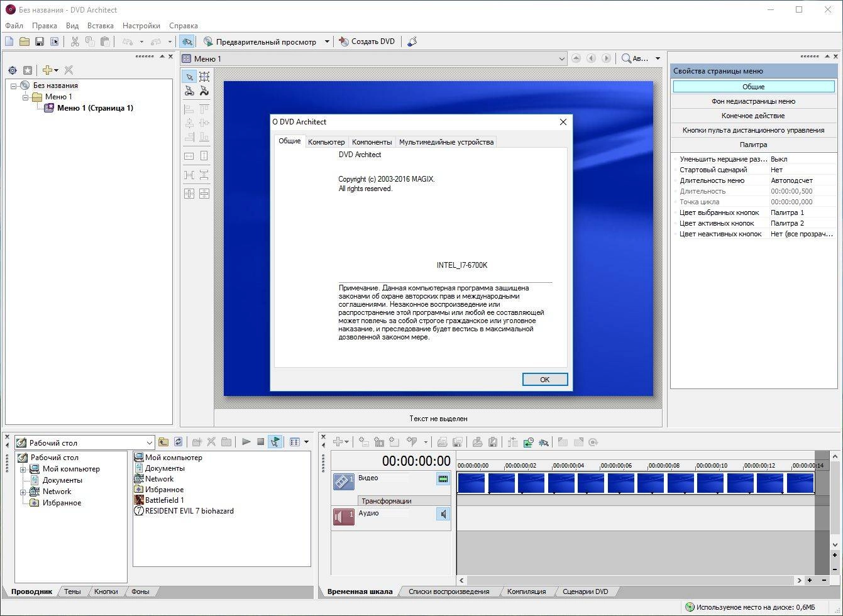This screenshot has height=616, width=843.
Task: Zoom in the timeline horizontally with plus
Action: point(810,580)
